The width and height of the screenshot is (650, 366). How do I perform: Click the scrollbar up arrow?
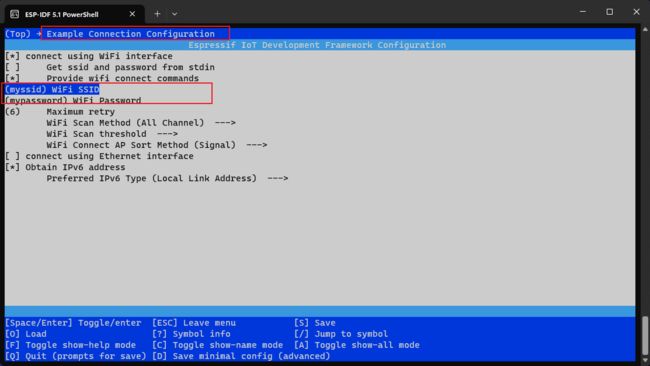(645, 30)
